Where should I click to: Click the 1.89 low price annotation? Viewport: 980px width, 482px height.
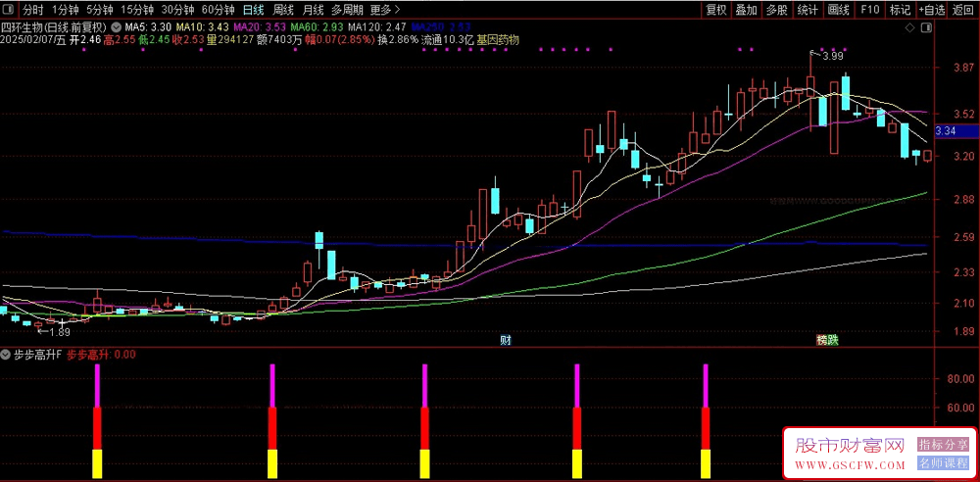tap(59, 331)
